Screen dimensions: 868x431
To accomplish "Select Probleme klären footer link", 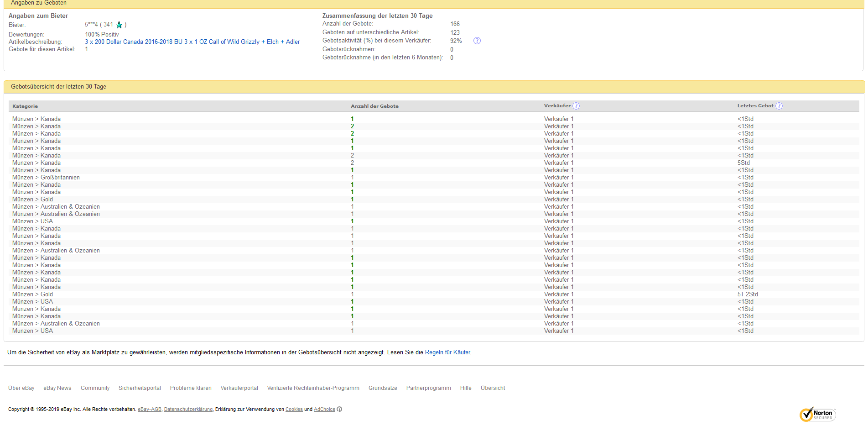I will 191,388.
